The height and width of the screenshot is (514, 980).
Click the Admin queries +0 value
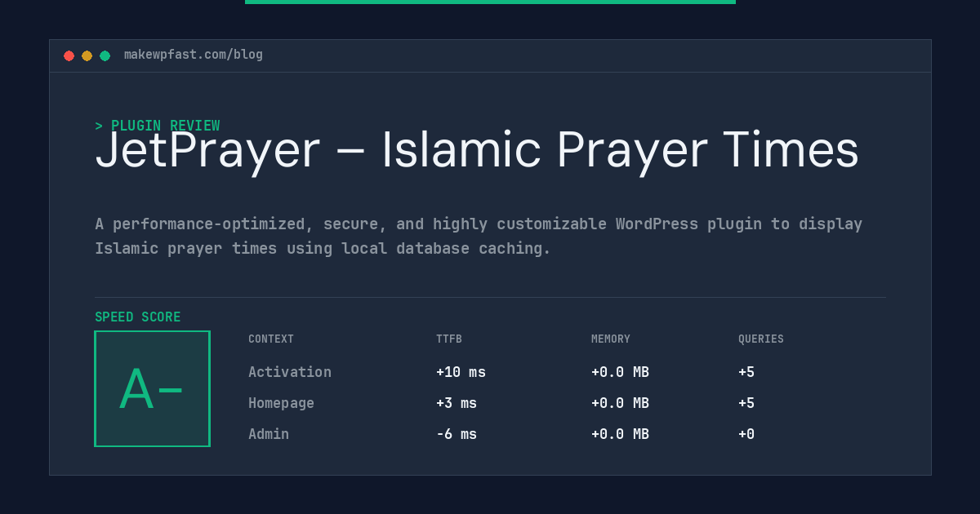tap(746, 434)
